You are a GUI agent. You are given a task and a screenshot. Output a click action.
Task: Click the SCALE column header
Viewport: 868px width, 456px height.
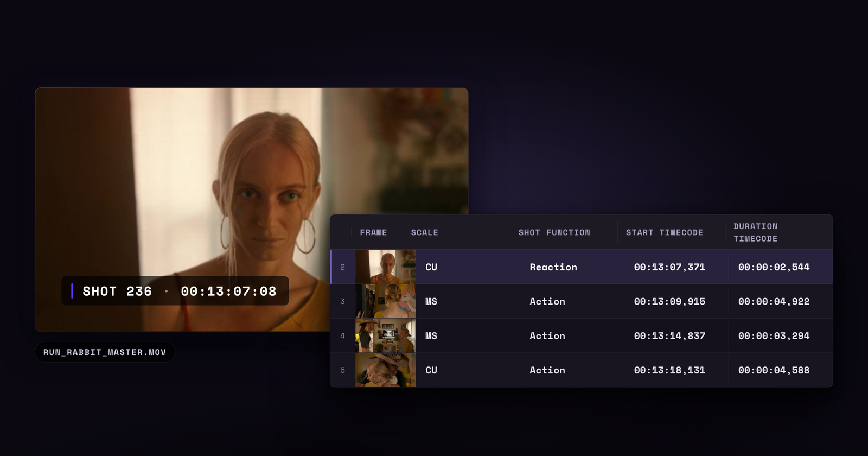tap(424, 232)
